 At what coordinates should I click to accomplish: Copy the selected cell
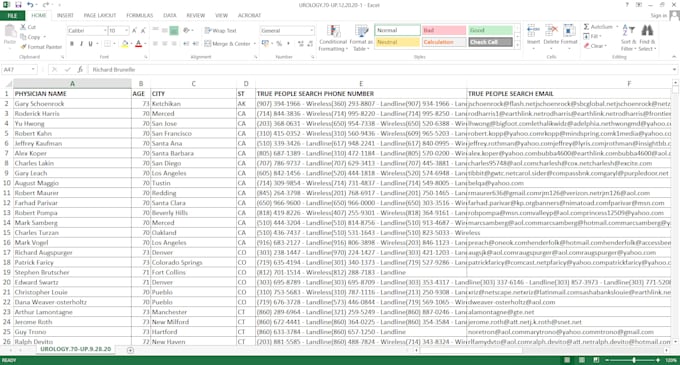pyautogui.click(x=32, y=37)
